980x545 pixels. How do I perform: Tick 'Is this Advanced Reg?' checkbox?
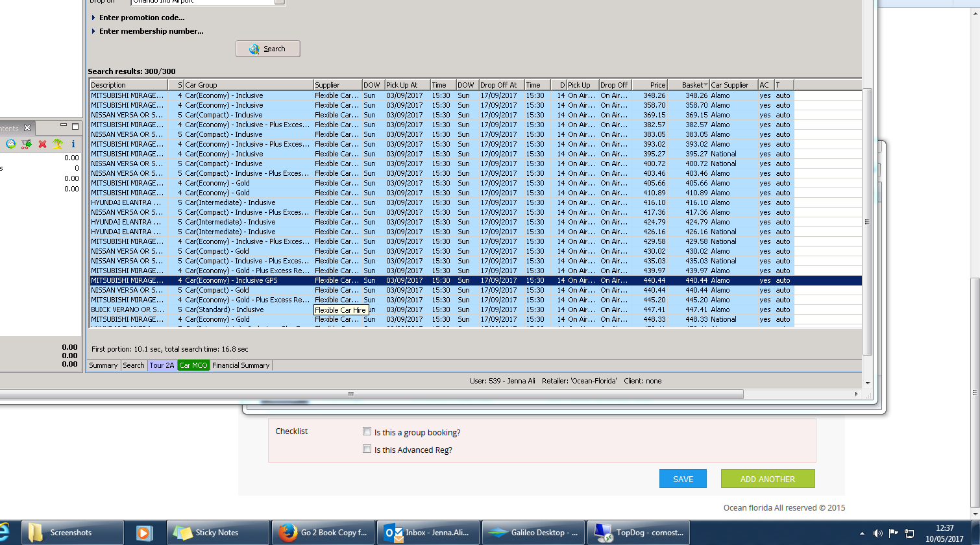pyautogui.click(x=367, y=449)
